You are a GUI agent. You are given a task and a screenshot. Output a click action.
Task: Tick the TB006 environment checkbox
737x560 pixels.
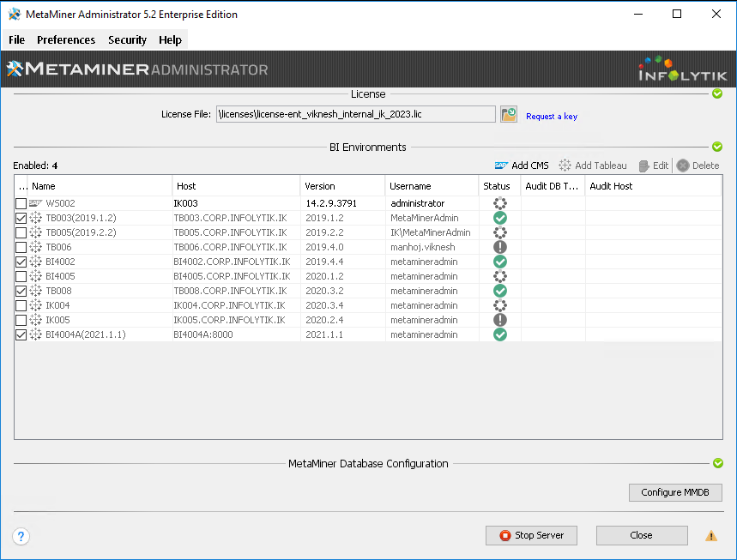point(21,247)
